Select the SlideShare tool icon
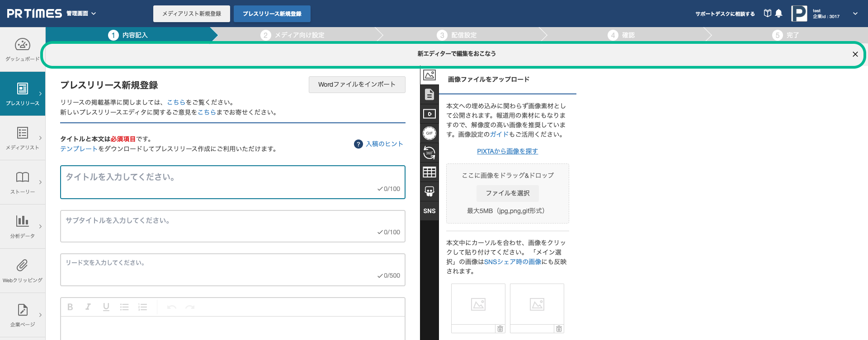This screenshot has width=868, height=340. click(x=429, y=191)
